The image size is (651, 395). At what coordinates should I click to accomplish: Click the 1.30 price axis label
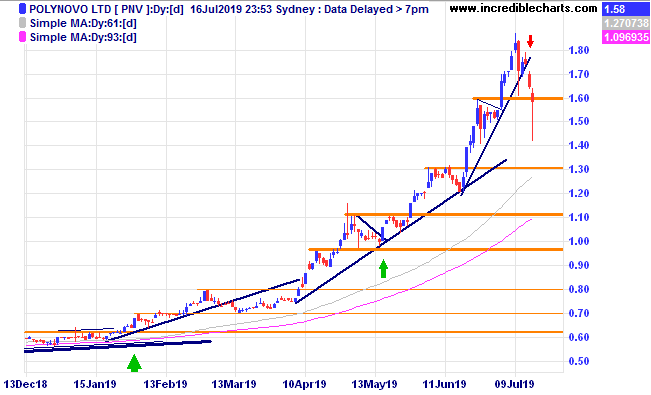579,169
